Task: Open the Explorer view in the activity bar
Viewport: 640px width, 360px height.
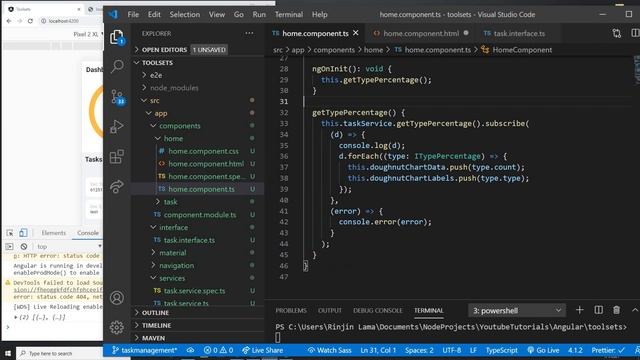Action: [117, 37]
